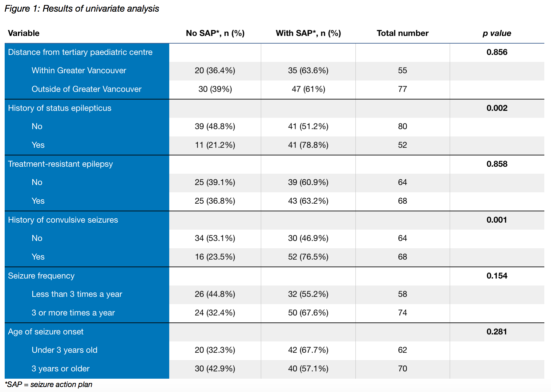Click the History of status epilepticus heading

click(60, 108)
